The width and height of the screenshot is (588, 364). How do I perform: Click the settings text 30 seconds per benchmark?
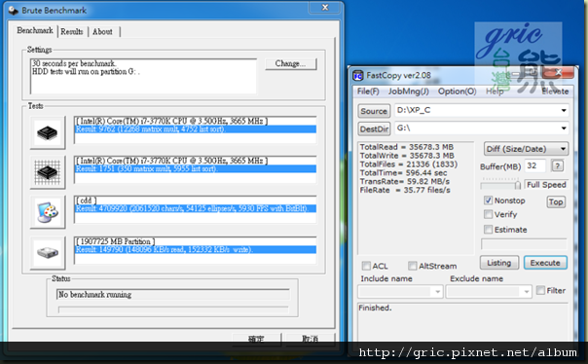coord(74,63)
